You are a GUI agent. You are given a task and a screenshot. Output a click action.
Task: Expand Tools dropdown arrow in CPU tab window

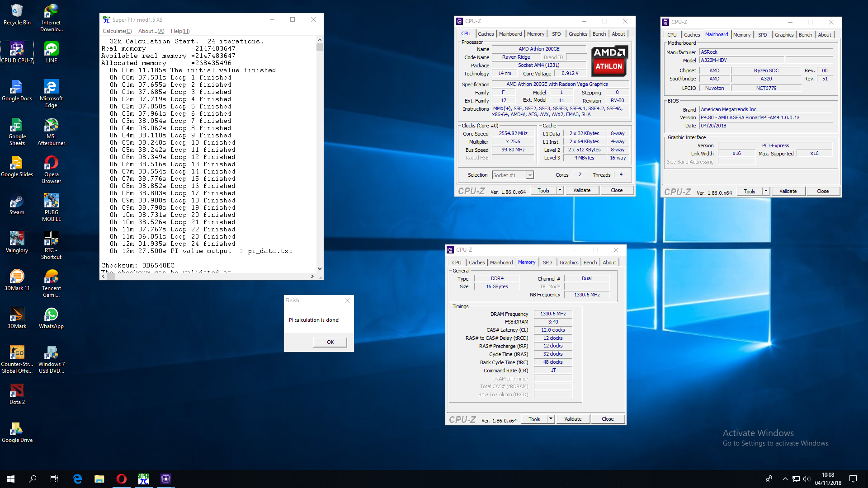click(560, 190)
